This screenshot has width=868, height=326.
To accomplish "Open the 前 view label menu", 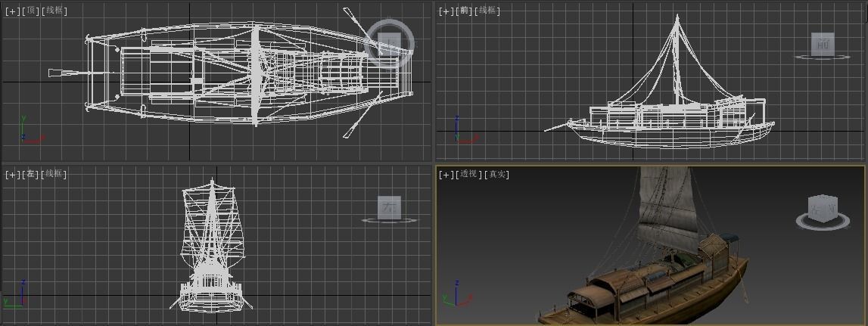I will pyautogui.click(x=465, y=11).
